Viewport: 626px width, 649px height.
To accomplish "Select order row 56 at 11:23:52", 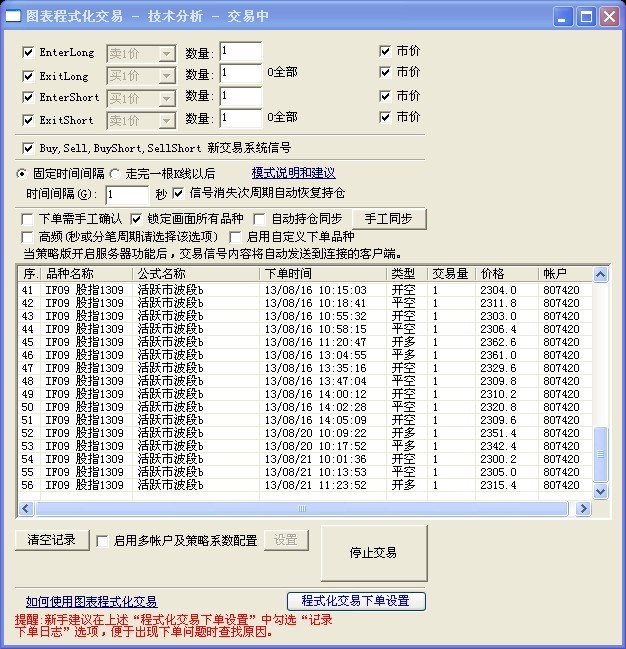I will (x=306, y=485).
